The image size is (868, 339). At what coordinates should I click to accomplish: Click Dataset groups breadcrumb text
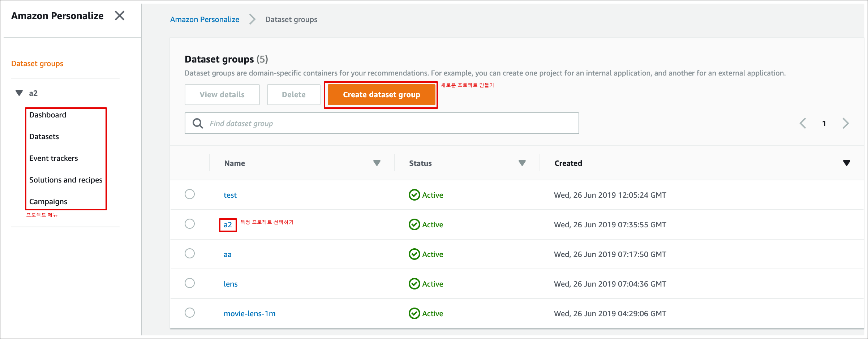pyautogui.click(x=291, y=20)
